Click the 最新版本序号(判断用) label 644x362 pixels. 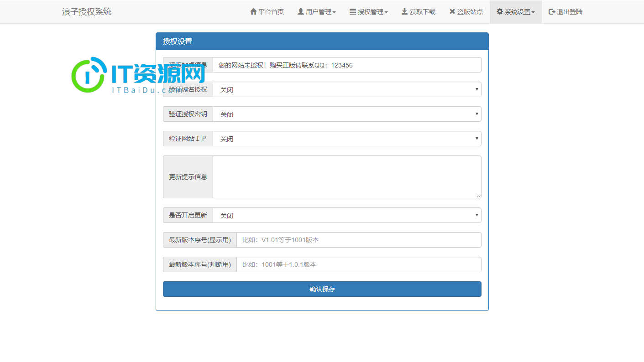[200, 264]
